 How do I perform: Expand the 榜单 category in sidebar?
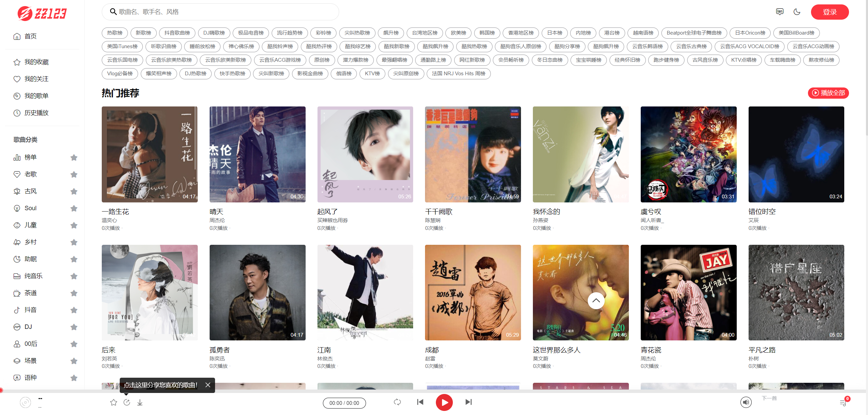(31, 157)
